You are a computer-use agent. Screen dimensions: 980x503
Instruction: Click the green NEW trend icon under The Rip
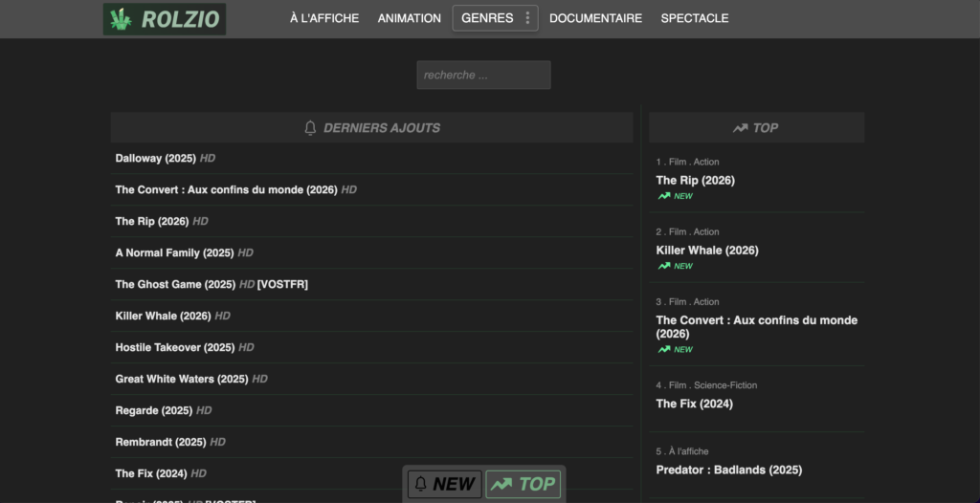[x=664, y=196]
